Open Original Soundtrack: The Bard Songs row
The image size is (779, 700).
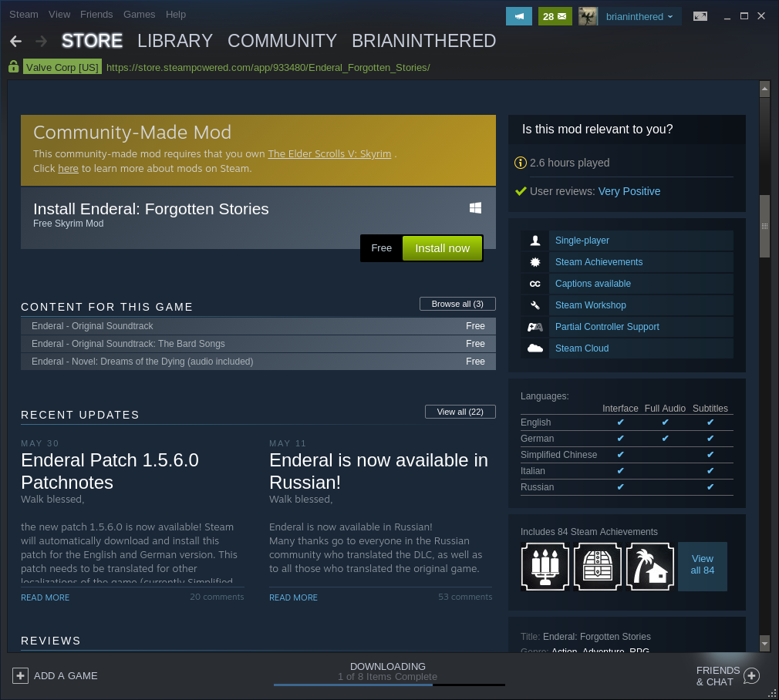point(258,344)
